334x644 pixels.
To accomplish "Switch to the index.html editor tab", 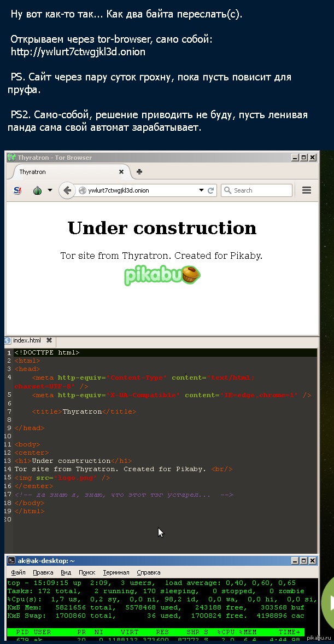I will (x=26, y=340).
